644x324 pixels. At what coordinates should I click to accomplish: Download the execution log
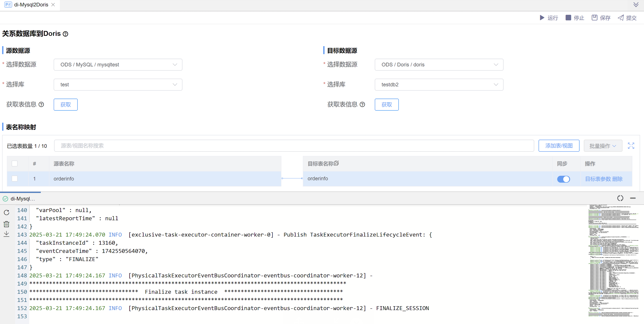(6, 234)
